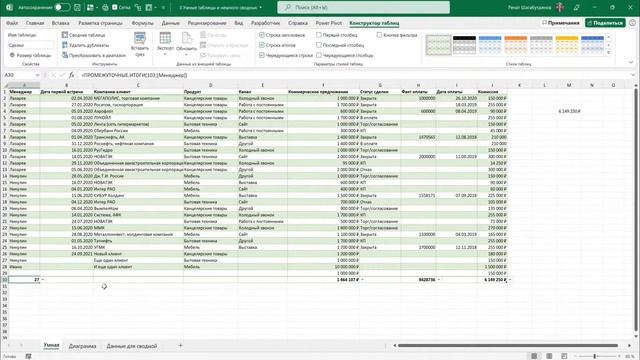Click the search box Поиск
The height and width of the screenshot is (360, 640).
[x=363, y=7]
